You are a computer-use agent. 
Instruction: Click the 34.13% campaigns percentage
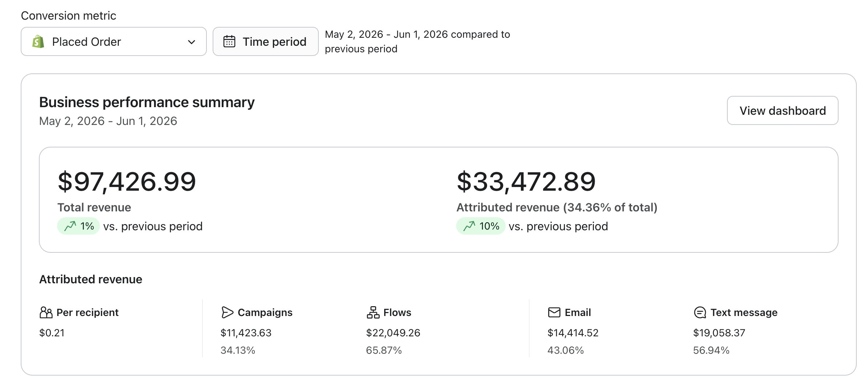(x=238, y=350)
